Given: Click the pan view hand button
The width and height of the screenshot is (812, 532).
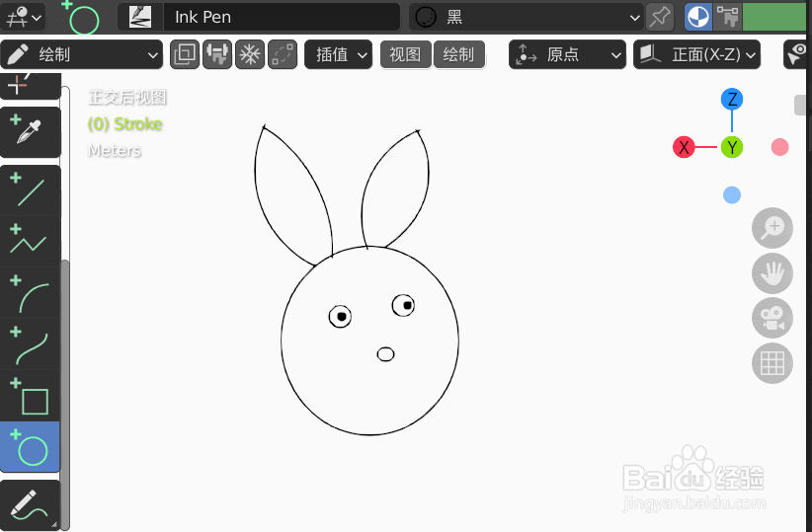Looking at the screenshot, I should pyautogui.click(x=772, y=273).
